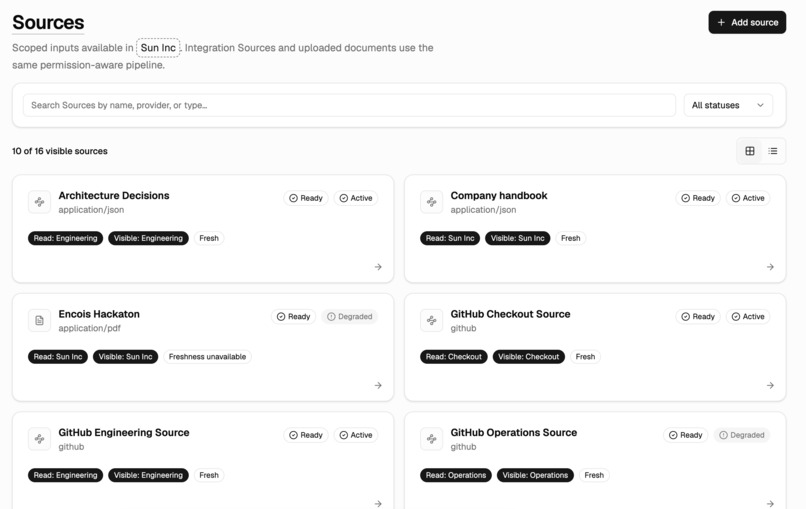Open GitHub Engineering Source card arrow
The width and height of the screenshot is (806, 509).
pyautogui.click(x=378, y=503)
